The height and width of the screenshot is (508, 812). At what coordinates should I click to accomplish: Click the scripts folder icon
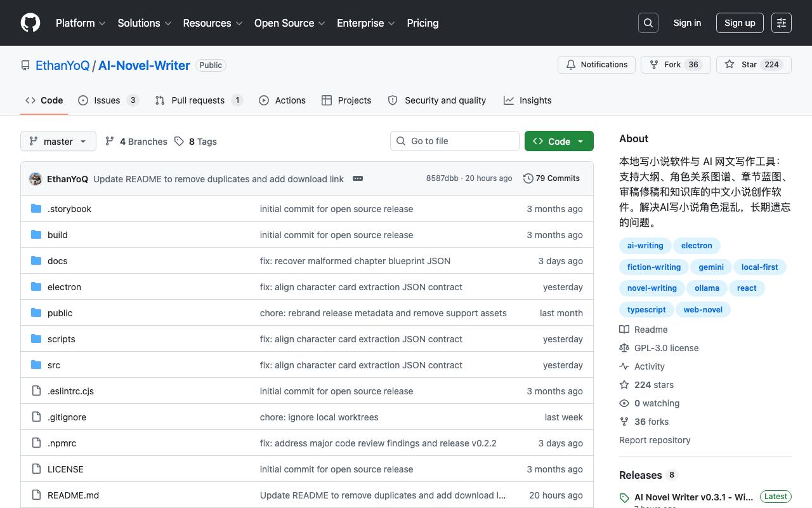36,339
